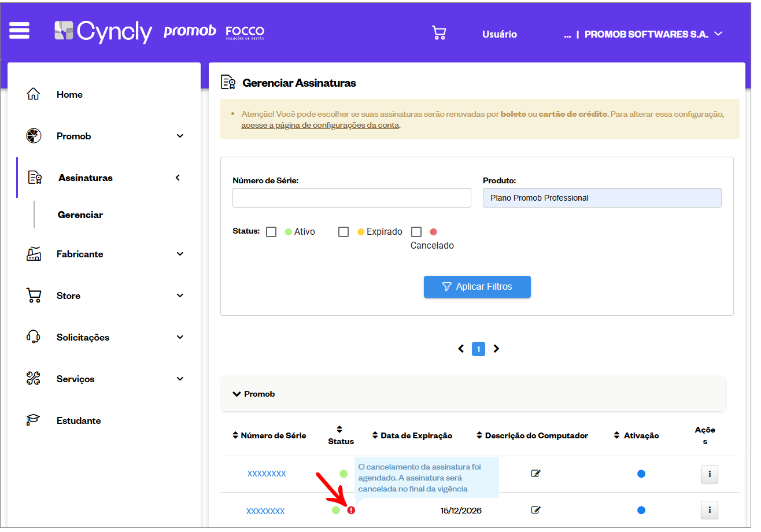Image resolution: width=761 pixels, height=532 pixels.
Task: Open first row serial number link
Action: [x=267, y=474]
